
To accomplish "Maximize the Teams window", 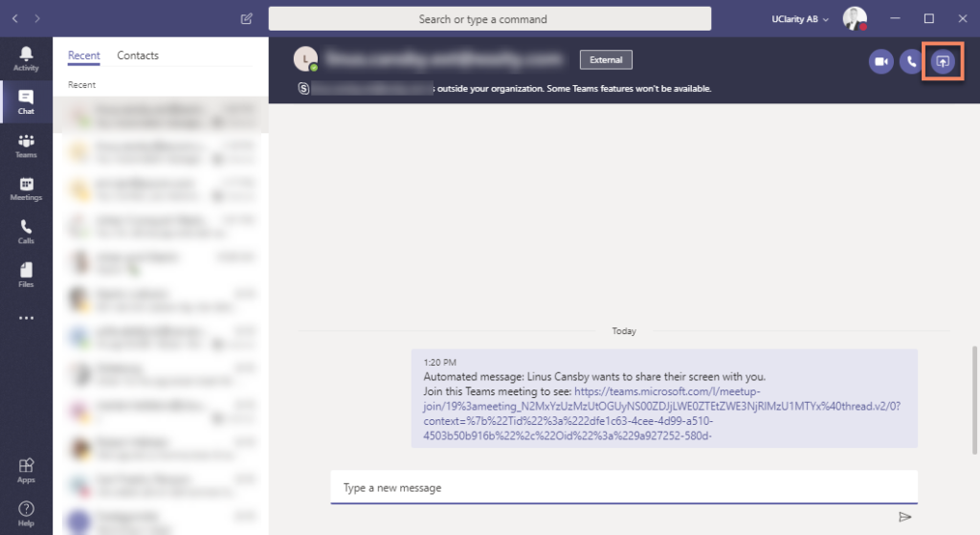I will [x=928, y=19].
